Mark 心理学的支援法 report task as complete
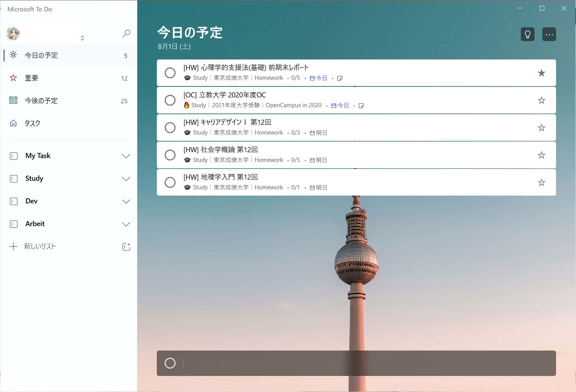This screenshot has height=392, width=576. [170, 73]
